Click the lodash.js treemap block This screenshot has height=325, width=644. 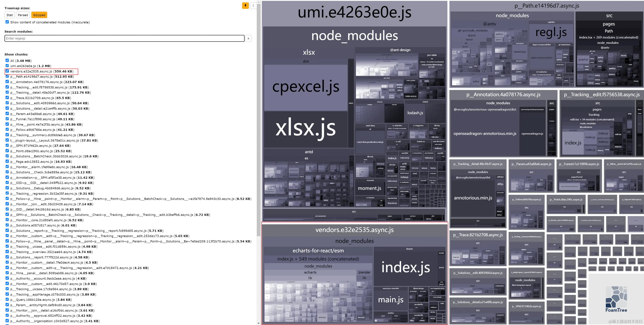(415, 113)
